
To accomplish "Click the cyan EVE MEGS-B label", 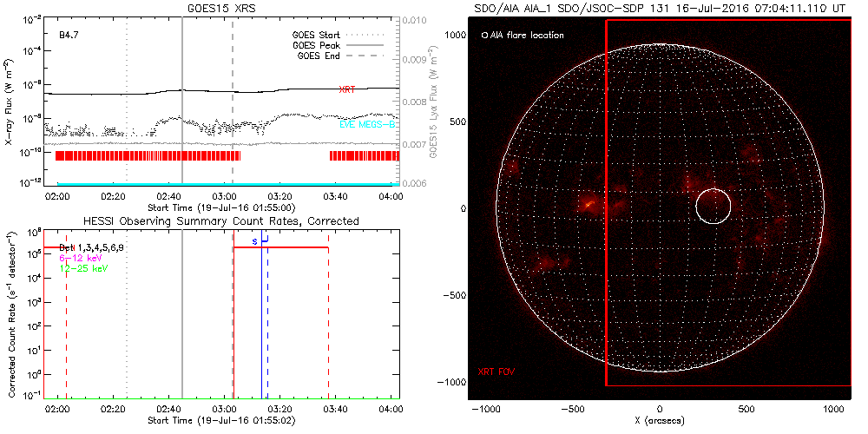I will (x=368, y=125).
